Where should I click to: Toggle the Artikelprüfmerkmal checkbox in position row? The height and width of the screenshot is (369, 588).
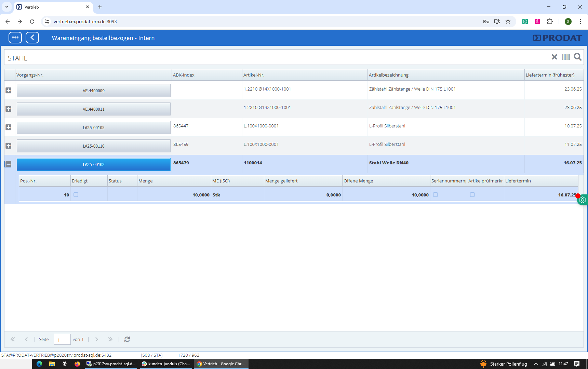[x=472, y=195]
